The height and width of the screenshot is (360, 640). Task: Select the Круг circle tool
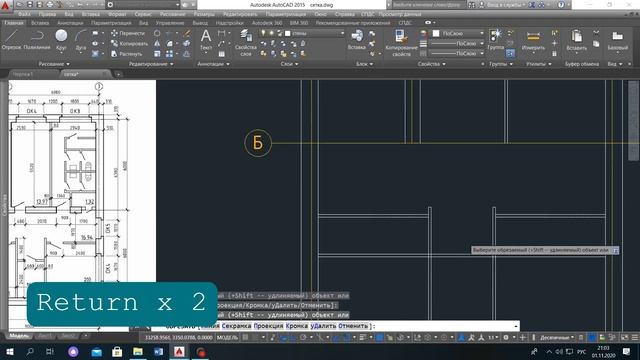pyautogui.click(x=61, y=40)
